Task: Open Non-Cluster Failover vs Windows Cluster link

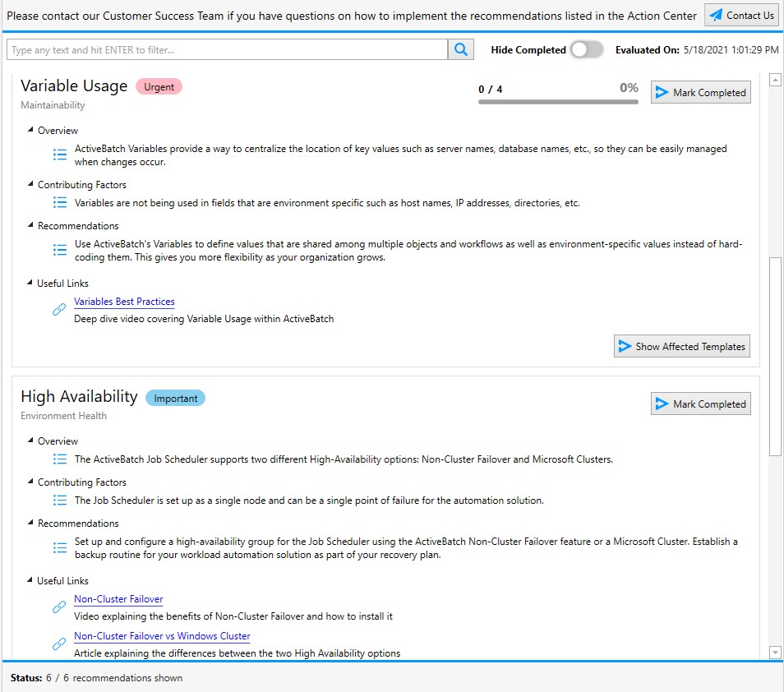Action: point(162,636)
